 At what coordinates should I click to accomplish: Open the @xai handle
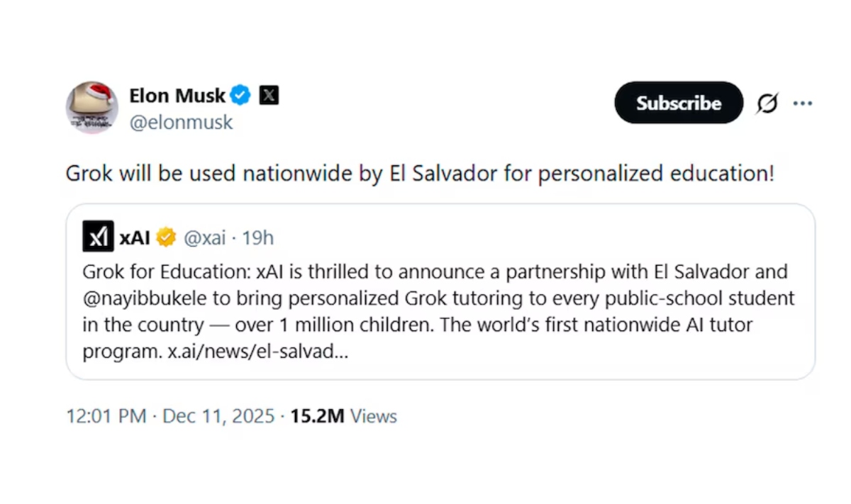tap(205, 237)
